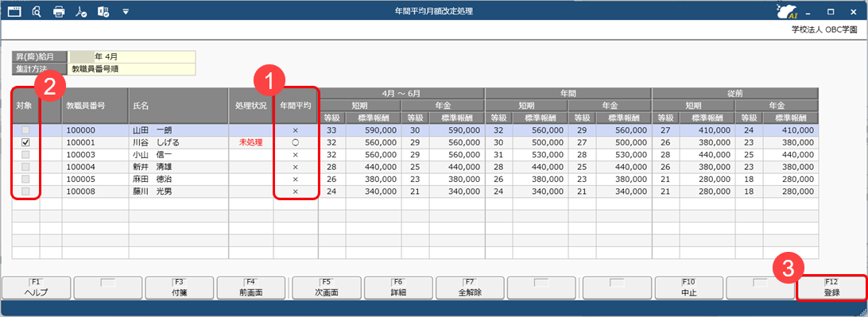Image resolution: width=868 pixels, height=317 pixels.
Task: Select employee number 100005
Action: (x=80, y=180)
